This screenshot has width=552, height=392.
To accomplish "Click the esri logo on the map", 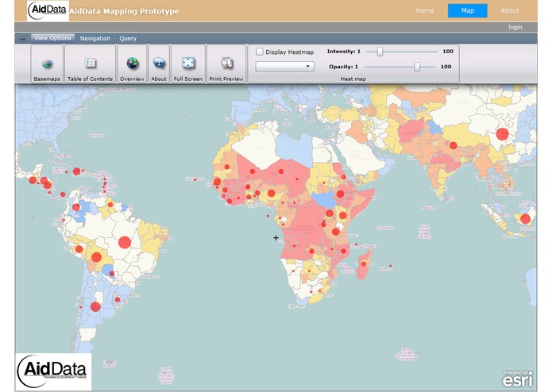I will [x=518, y=379].
